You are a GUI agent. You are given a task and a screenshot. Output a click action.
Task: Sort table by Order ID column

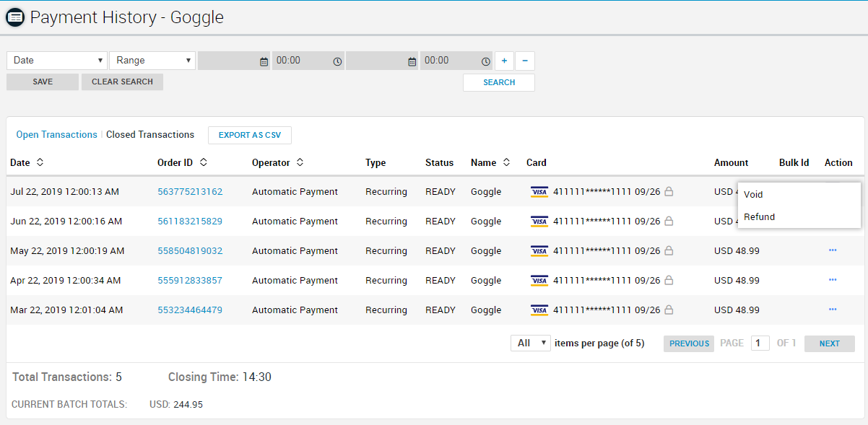pyautogui.click(x=204, y=162)
